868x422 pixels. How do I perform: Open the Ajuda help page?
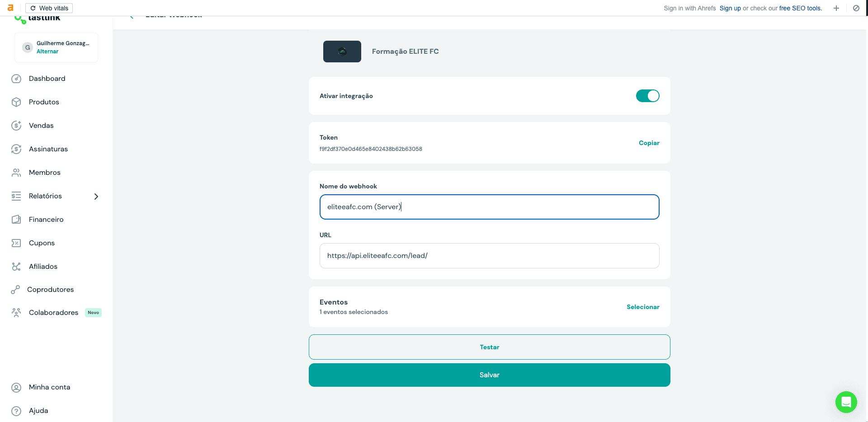point(38,411)
